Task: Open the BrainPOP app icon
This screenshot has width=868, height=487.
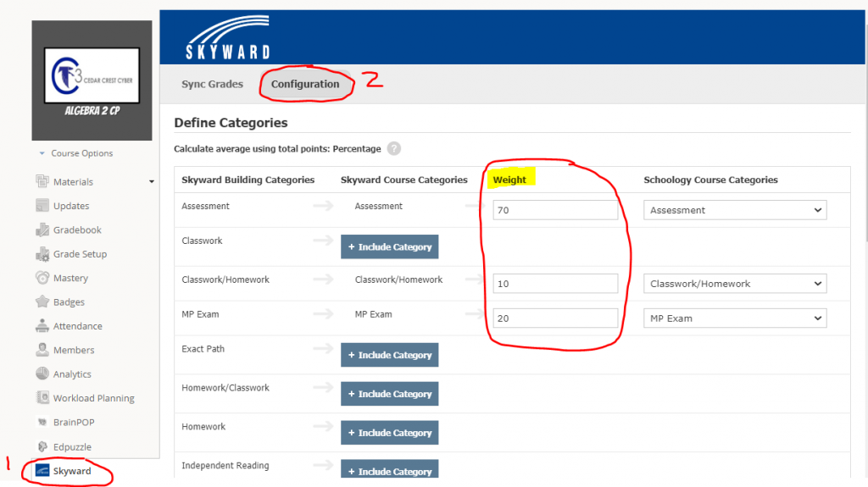Action: pyautogui.click(x=42, y=423)
